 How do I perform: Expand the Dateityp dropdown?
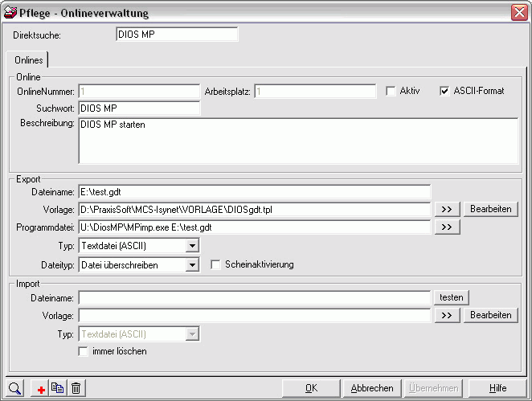tap(192, 265)
